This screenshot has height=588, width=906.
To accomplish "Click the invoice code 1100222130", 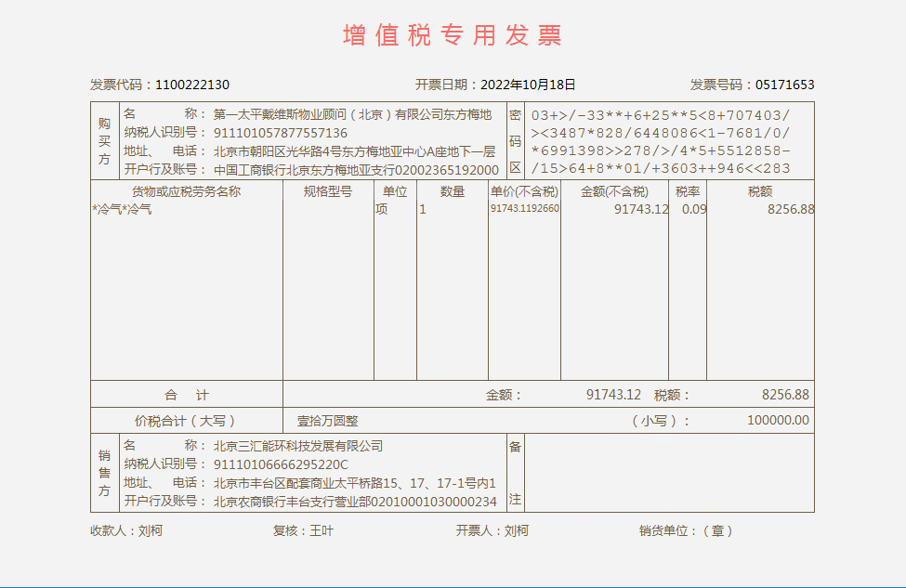I will point(192,85).
